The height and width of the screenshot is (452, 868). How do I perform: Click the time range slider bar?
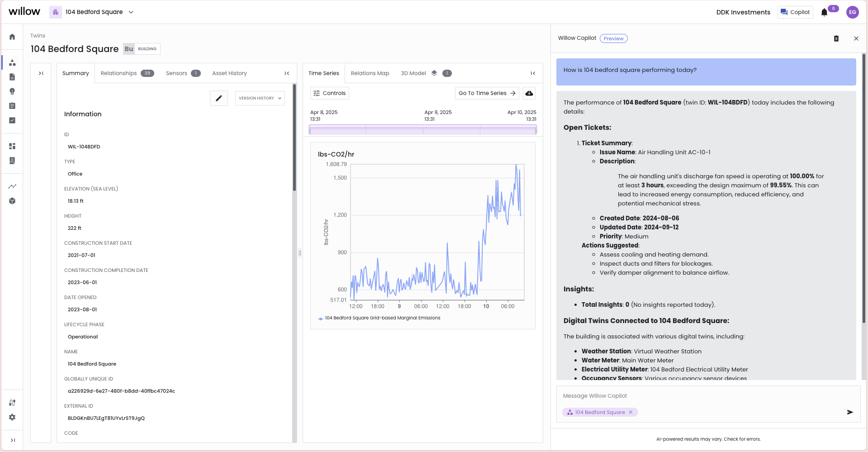point(423,130)
